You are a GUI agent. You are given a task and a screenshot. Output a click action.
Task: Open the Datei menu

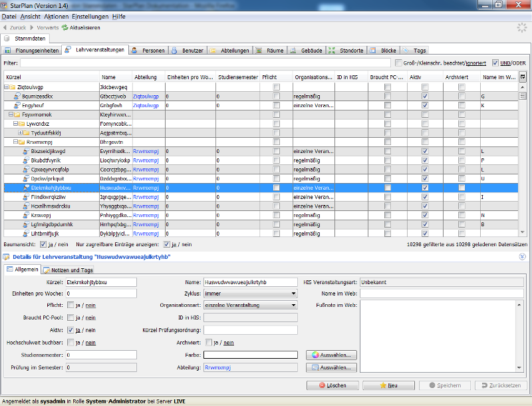(9, 16)
